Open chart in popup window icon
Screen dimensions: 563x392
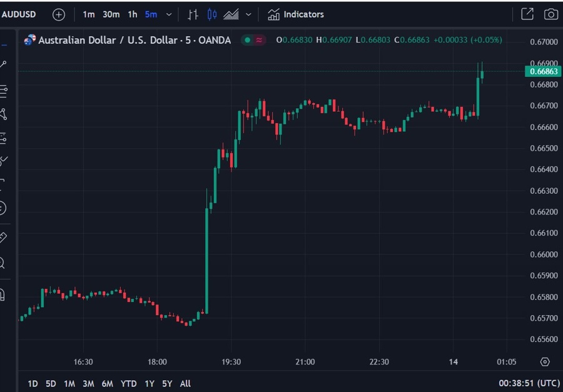[x=527, y=14]
